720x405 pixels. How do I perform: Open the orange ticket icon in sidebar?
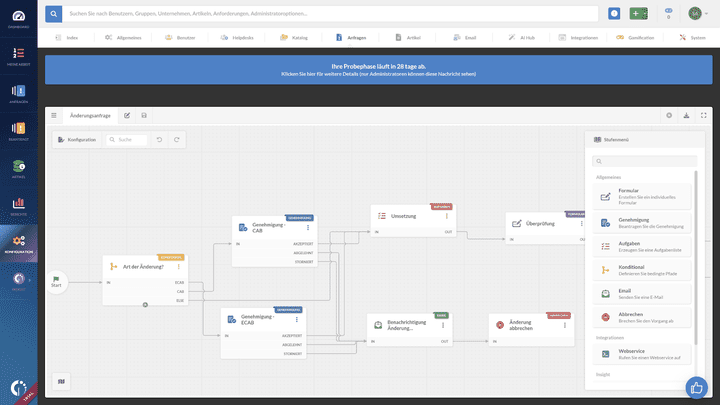click(18, 131)
